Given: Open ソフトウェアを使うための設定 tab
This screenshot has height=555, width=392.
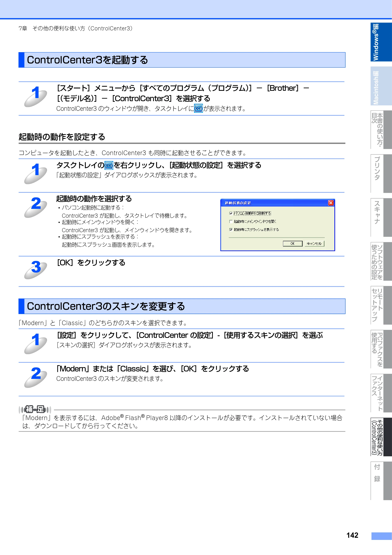Looking at the screenshot, I should [381, 261].
